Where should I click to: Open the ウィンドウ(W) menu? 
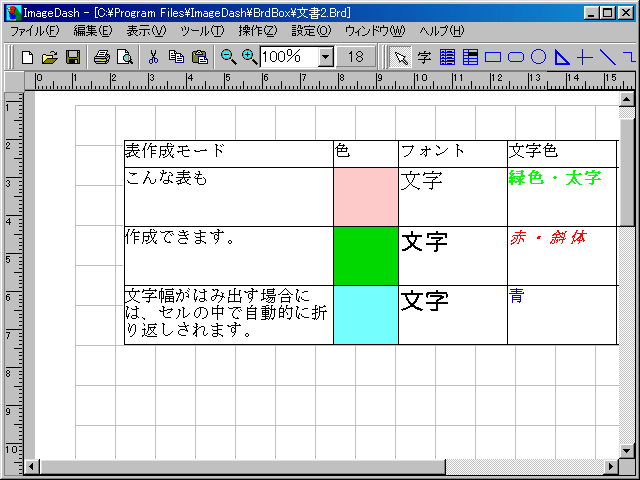[375, 31]
